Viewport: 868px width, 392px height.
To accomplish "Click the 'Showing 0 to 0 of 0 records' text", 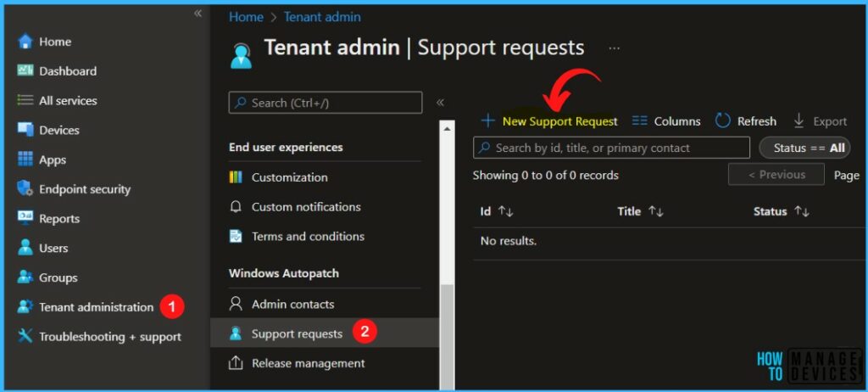I will (545, 176).
